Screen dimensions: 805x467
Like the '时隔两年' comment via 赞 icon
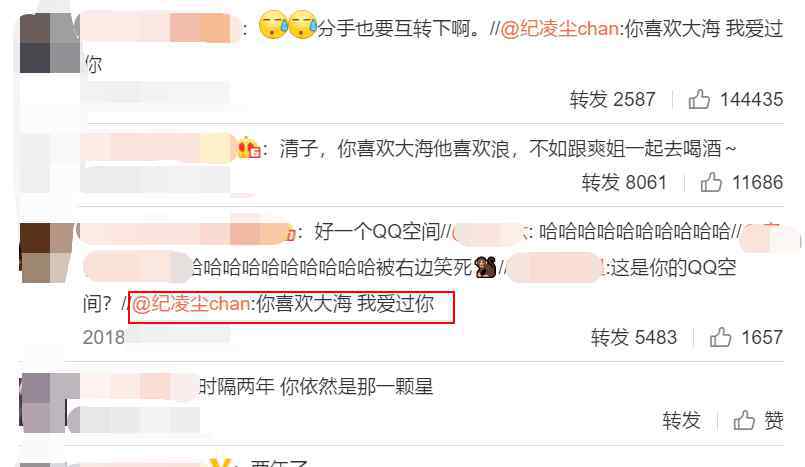[x=744, y=420]
